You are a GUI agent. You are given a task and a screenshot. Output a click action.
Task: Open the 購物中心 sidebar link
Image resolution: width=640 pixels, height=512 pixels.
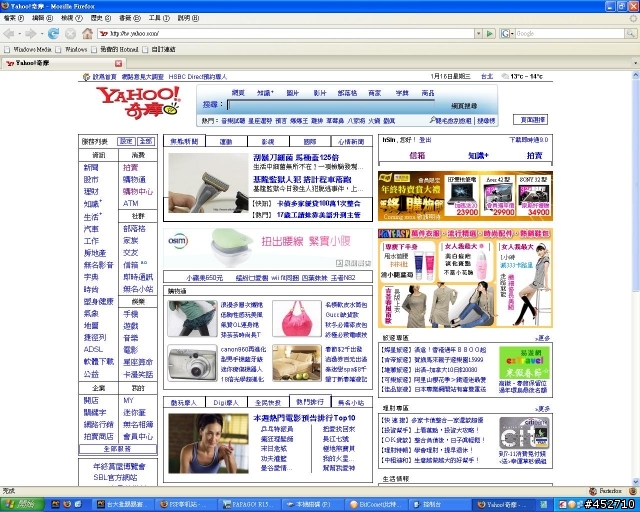[138, 191]
